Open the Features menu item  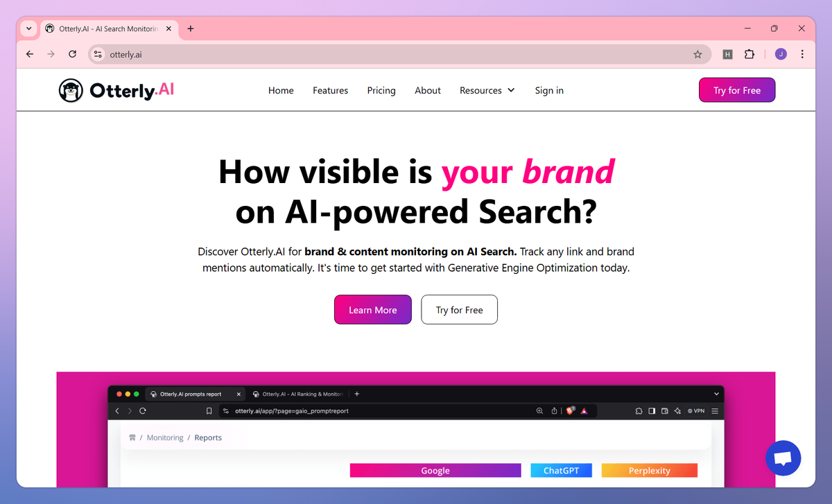click(330, 90)
